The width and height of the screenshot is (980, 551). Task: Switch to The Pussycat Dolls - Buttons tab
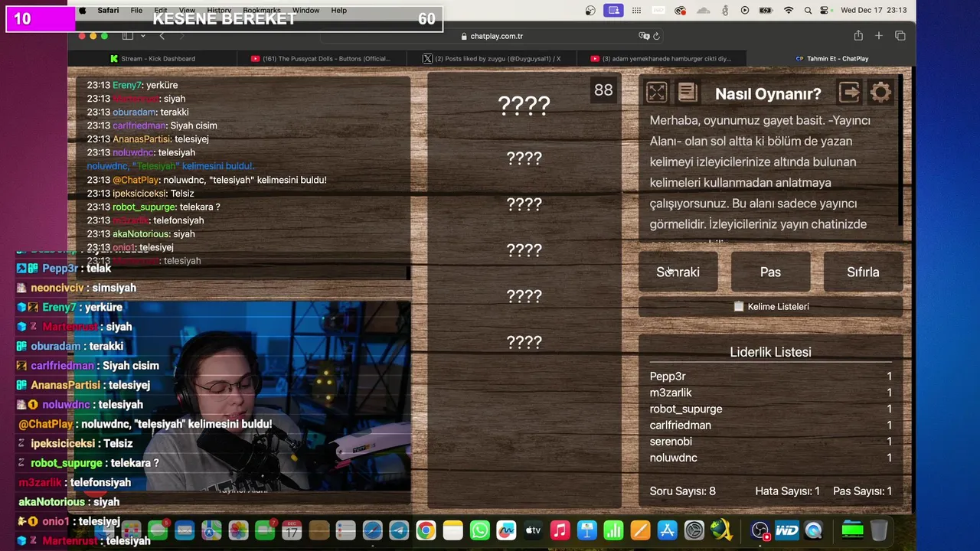pyautogui.click(x=320, y=58)
